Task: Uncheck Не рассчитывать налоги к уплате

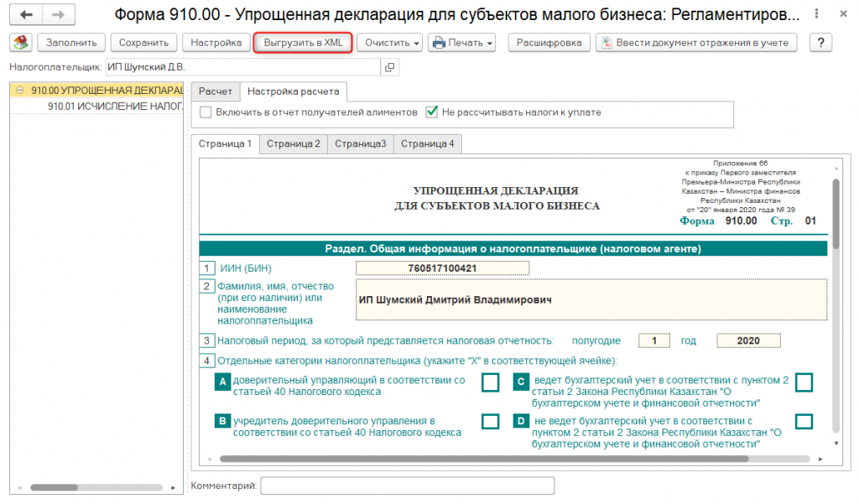Action: pos(432,112)
